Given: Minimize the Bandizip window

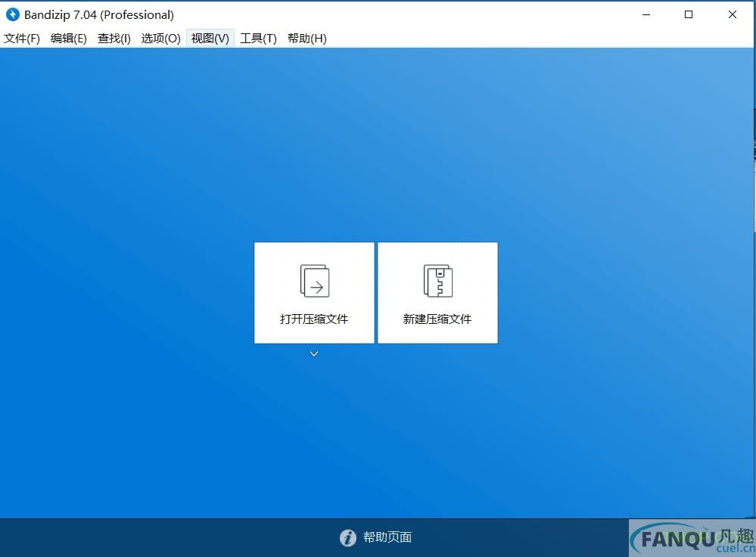Looking at the screenshot, I should coord(646,14).
